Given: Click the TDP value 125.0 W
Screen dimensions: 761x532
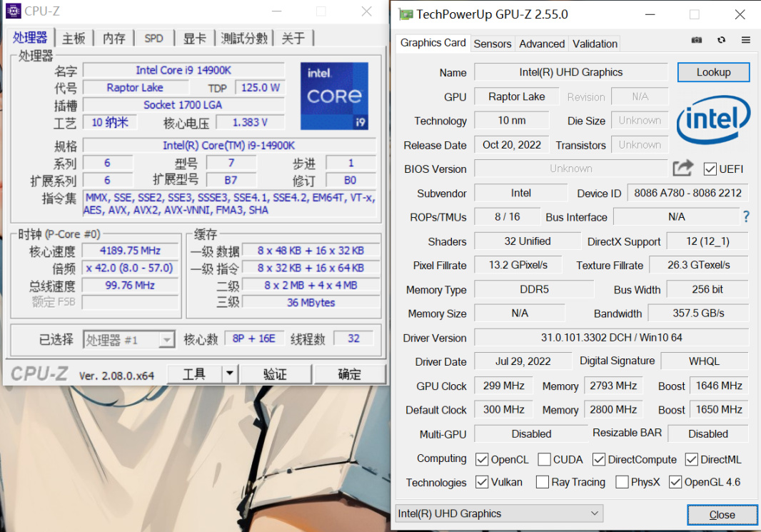Looking at the screenshot, I should (x=260, y=88).
